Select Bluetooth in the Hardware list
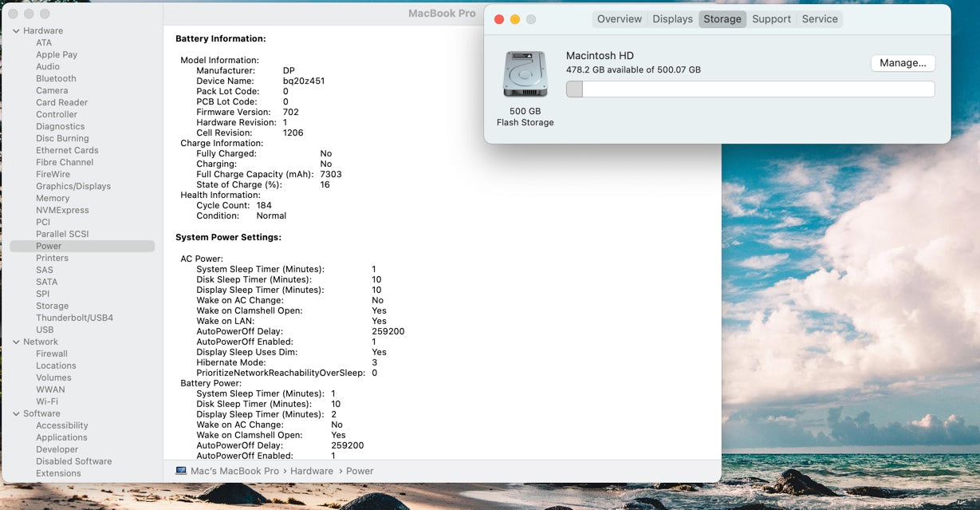980x510 pixels. (56, 78)
